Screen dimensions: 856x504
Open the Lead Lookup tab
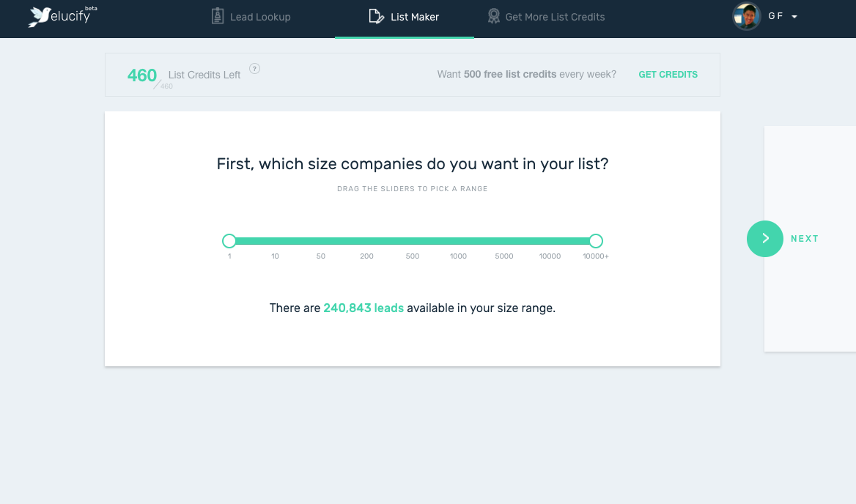pos(251,17)
